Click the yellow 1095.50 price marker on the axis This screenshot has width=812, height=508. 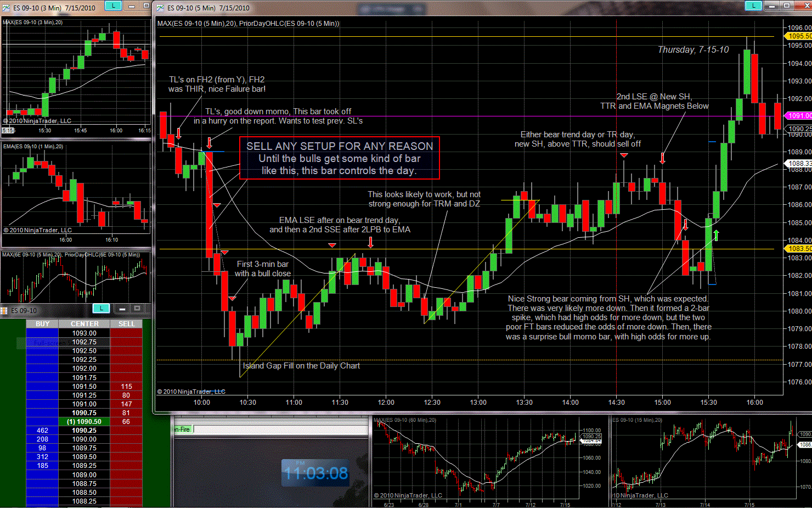point(799,36)
